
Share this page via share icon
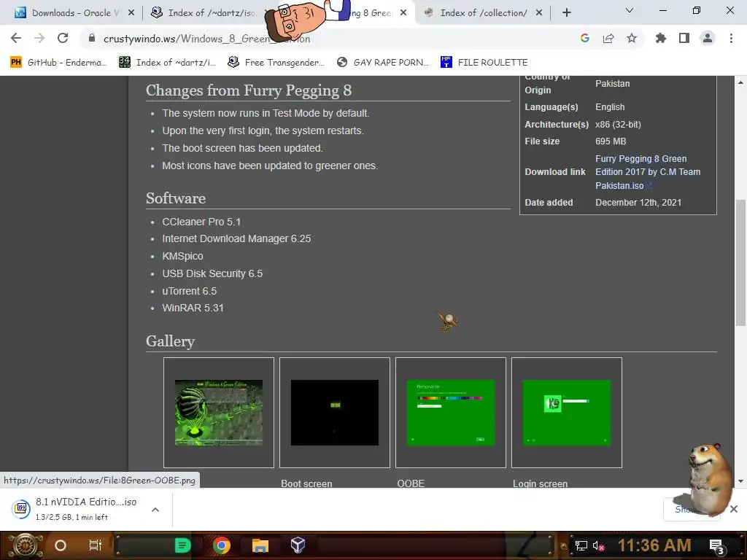608,38
